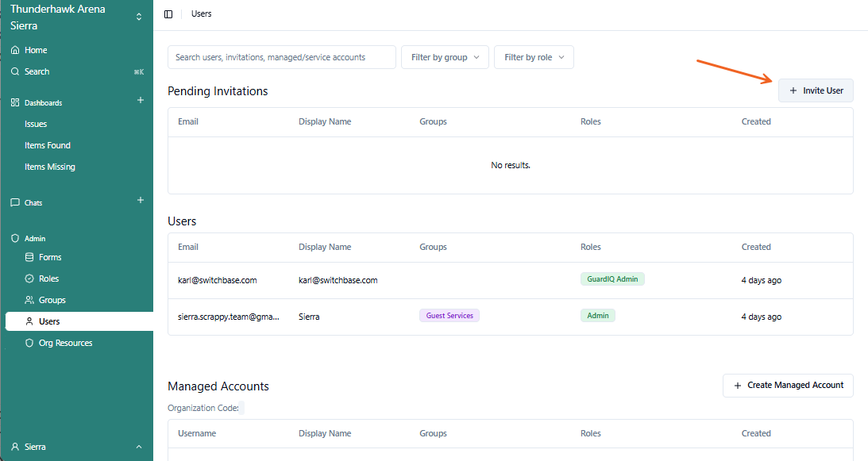Click the Search magnifier icon in sidebar
The image size is (868, 461).
(15, 71)
